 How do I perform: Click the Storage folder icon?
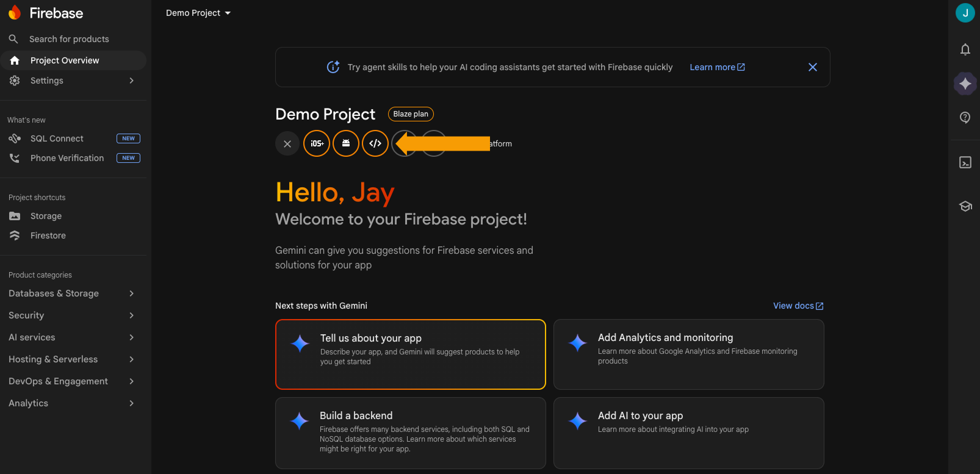(15, 216)
